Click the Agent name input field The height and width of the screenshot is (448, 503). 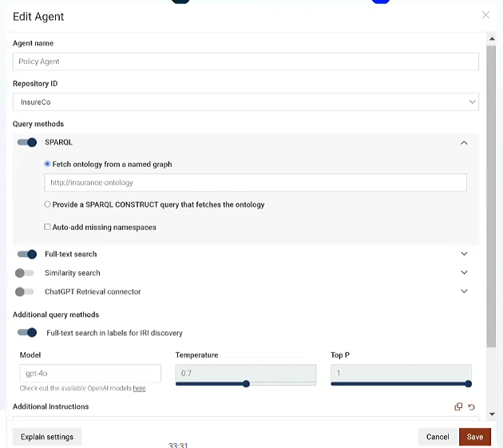[246, 61]
